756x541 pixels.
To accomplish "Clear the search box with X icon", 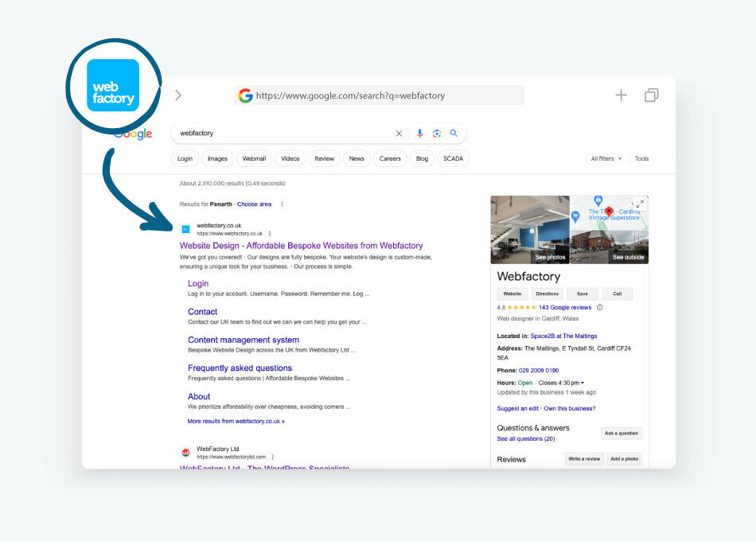I will pyautogui.click(x=399, y=134).
